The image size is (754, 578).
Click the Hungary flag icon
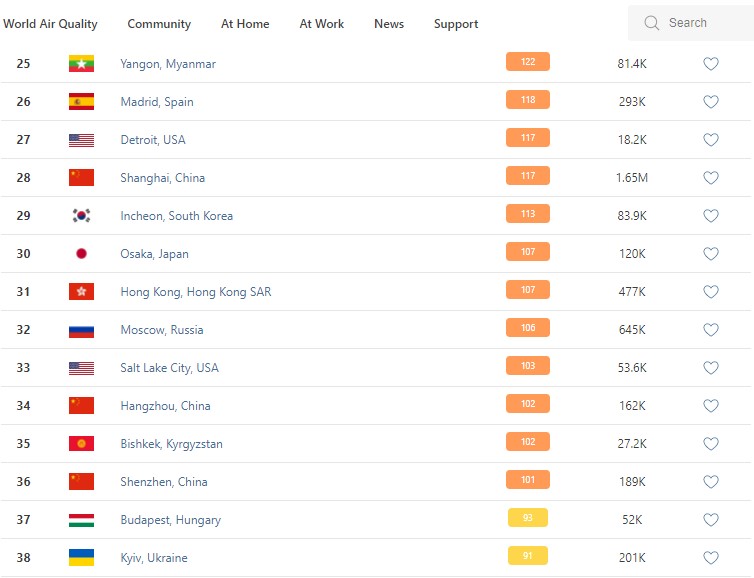[81, 520]
